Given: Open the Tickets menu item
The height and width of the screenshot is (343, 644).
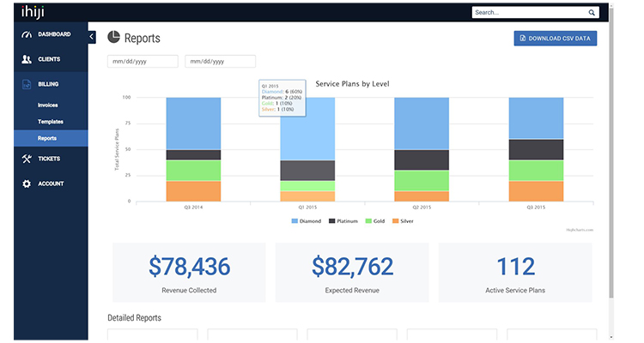Looking at the screenshot, I should 51,159.
